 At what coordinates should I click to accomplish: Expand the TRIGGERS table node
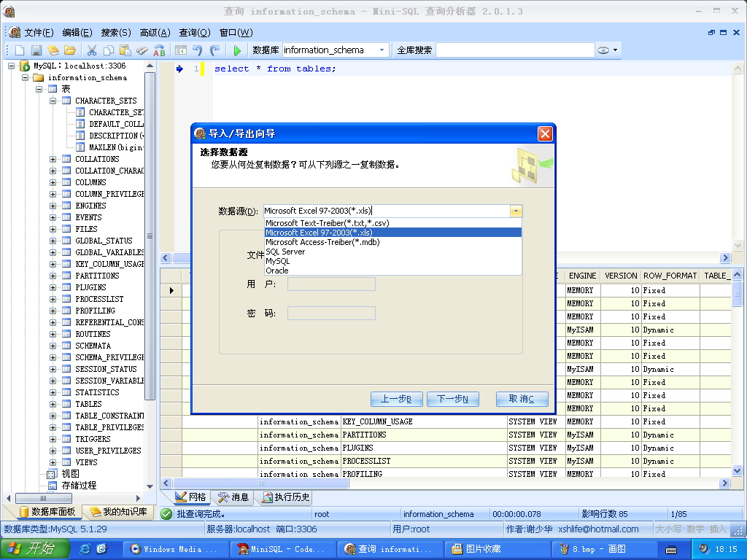tap(53, 439)
